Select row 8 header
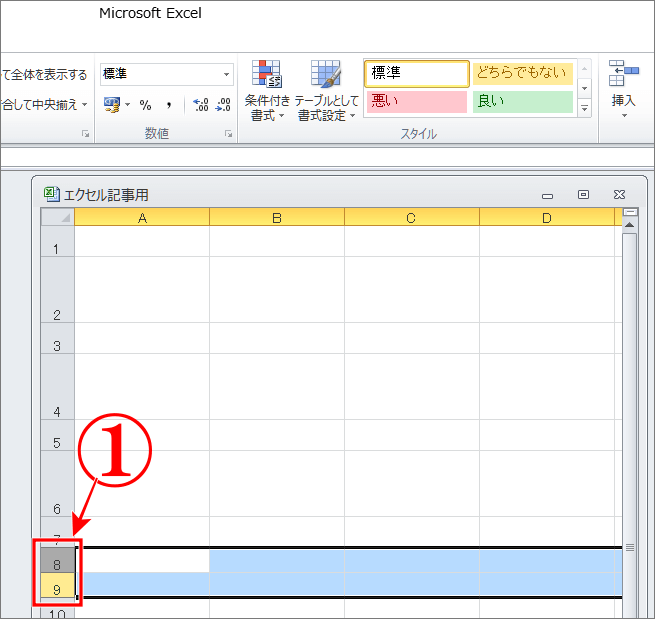This screenshot has width=655, height=619. tap(58, 561)
